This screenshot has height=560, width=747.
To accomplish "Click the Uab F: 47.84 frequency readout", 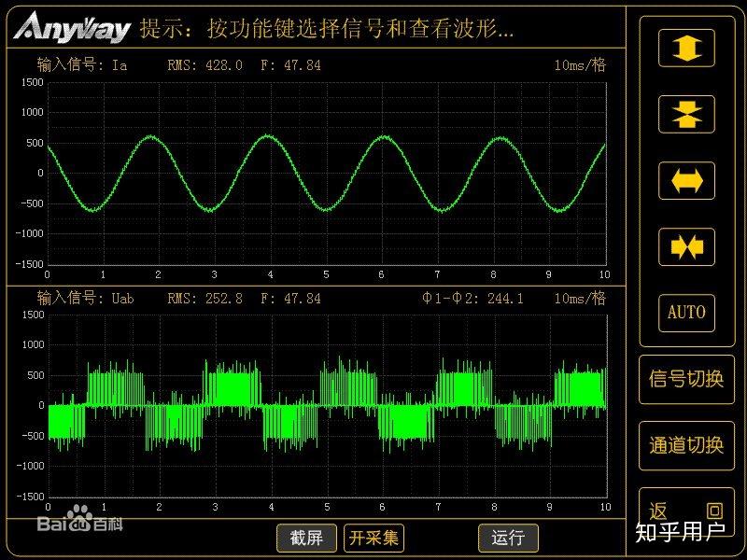I will pyautogui.click(x=290, y=299).
